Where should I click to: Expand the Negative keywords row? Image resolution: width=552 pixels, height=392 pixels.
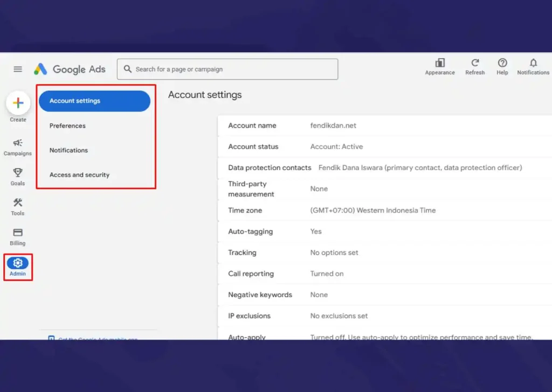click(385, 295)
